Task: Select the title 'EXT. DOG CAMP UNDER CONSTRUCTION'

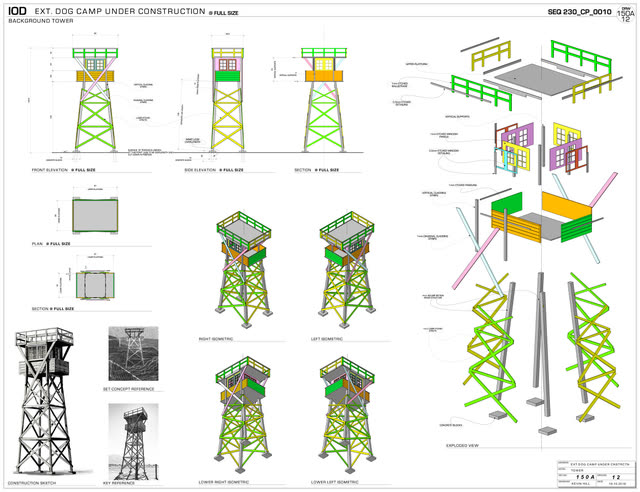Action: (x=120, y=11)
